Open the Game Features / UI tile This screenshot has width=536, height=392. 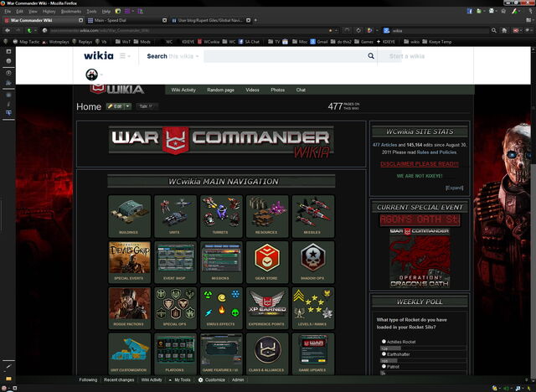(221, 353)
